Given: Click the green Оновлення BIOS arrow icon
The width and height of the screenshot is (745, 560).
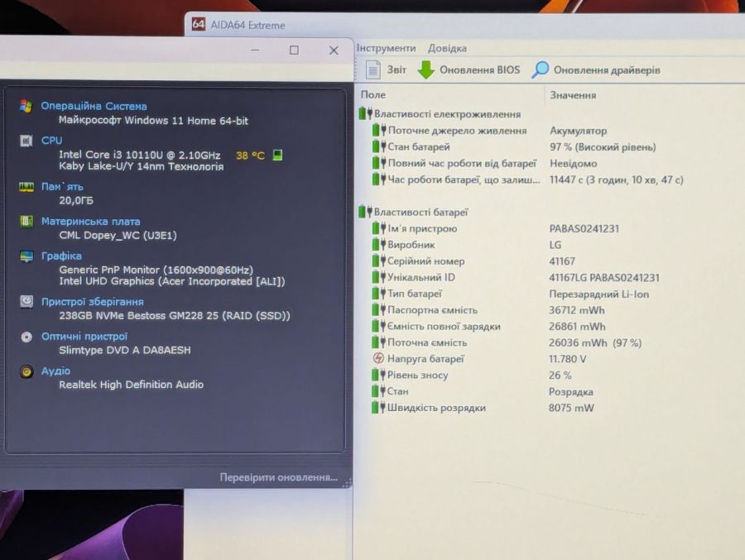Looking at the screenshot, I should pos(426,69).
